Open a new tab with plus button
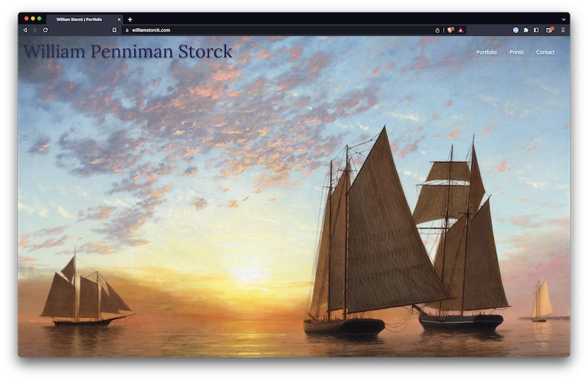 coord(130,20)
